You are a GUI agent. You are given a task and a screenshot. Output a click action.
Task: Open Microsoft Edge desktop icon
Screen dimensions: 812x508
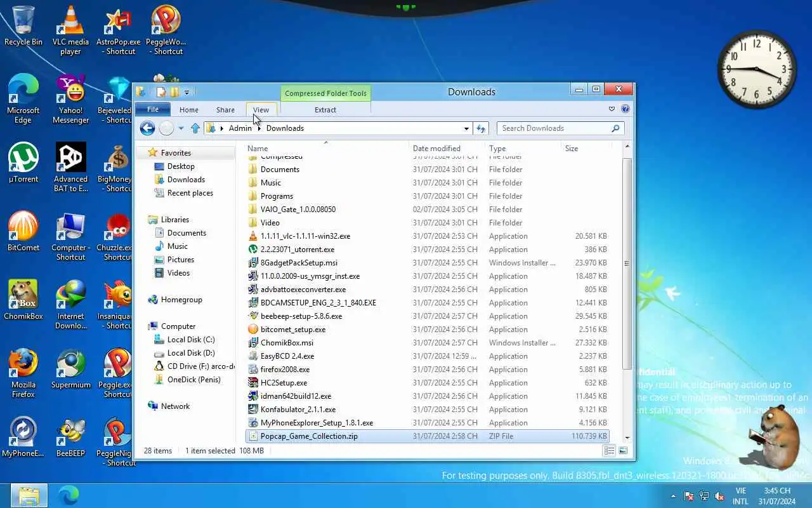point(23,98)
